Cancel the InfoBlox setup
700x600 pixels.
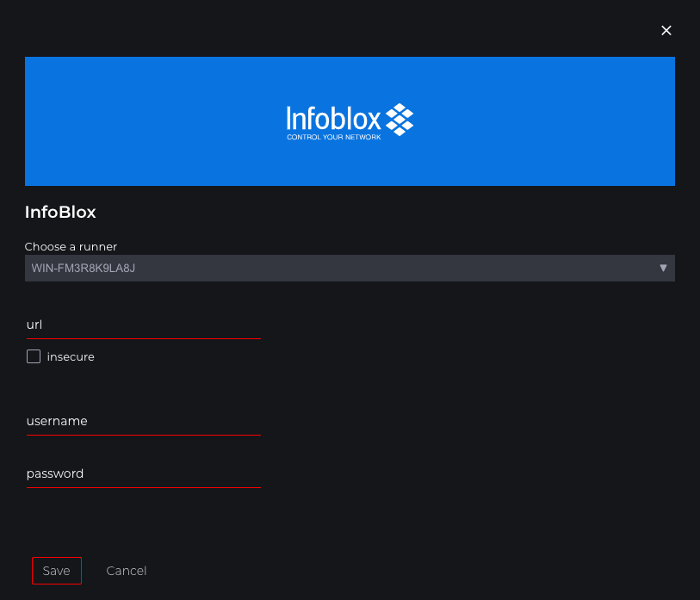coord(126,570)
